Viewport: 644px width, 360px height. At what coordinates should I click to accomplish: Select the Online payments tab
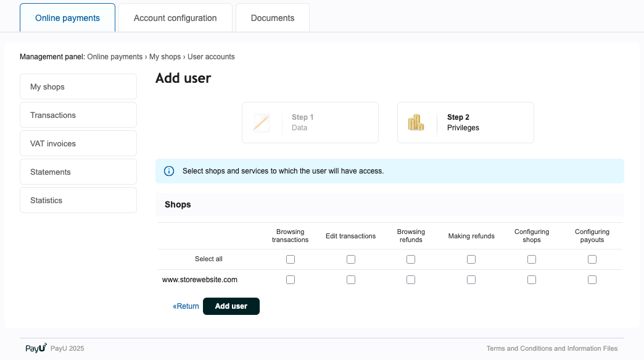[67, 18]
